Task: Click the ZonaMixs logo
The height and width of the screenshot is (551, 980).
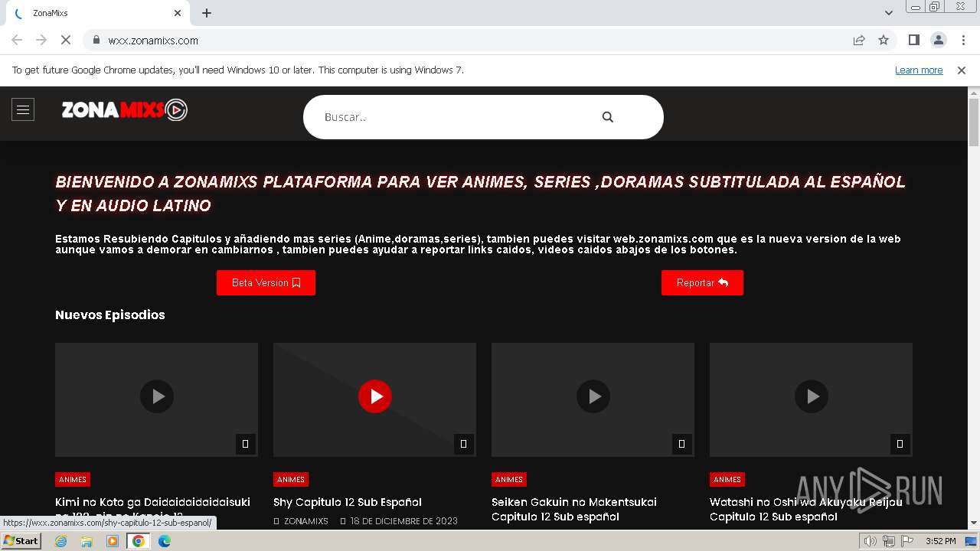Action: pyautogui.click(x=124, y=110)
